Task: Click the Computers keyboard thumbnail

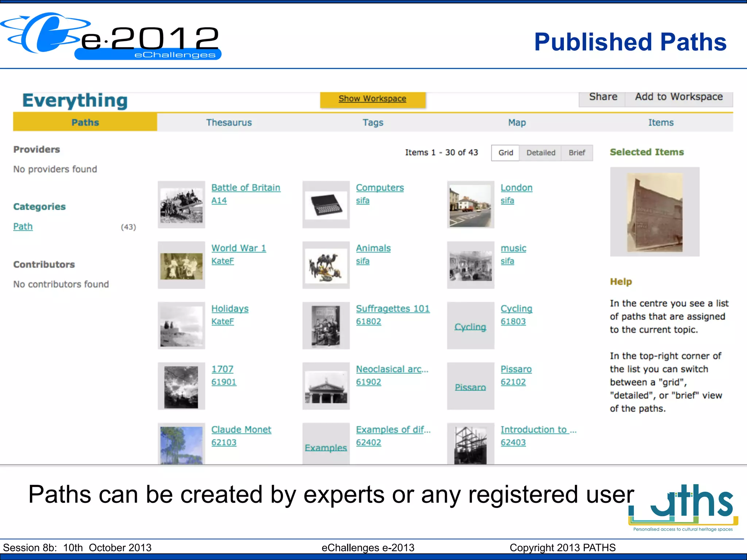Action: (x=326, y=205)
